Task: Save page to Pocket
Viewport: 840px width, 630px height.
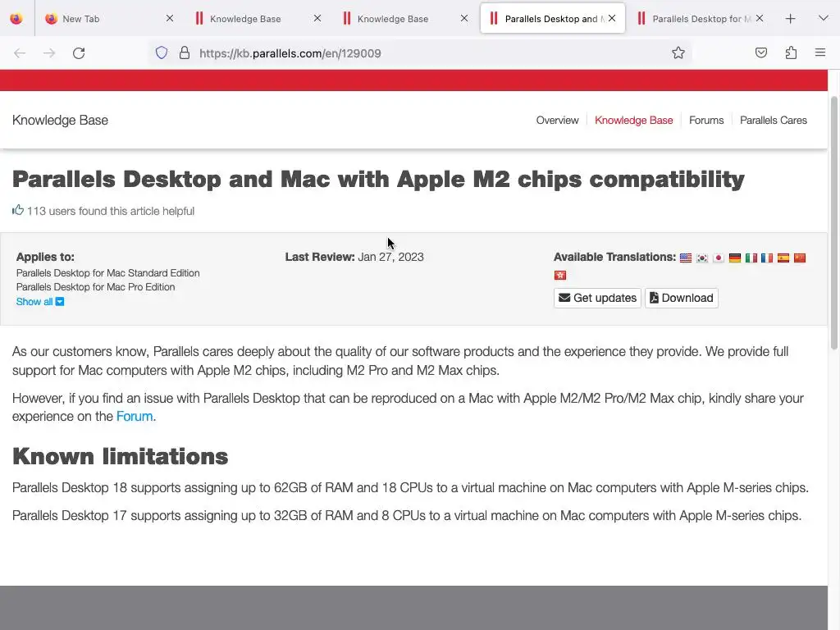Action: click(x=761, y=53)
